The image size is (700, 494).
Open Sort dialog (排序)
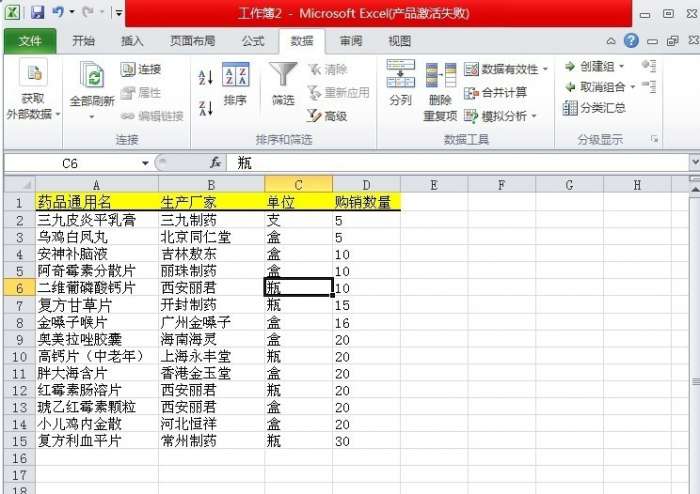point(235,84)
